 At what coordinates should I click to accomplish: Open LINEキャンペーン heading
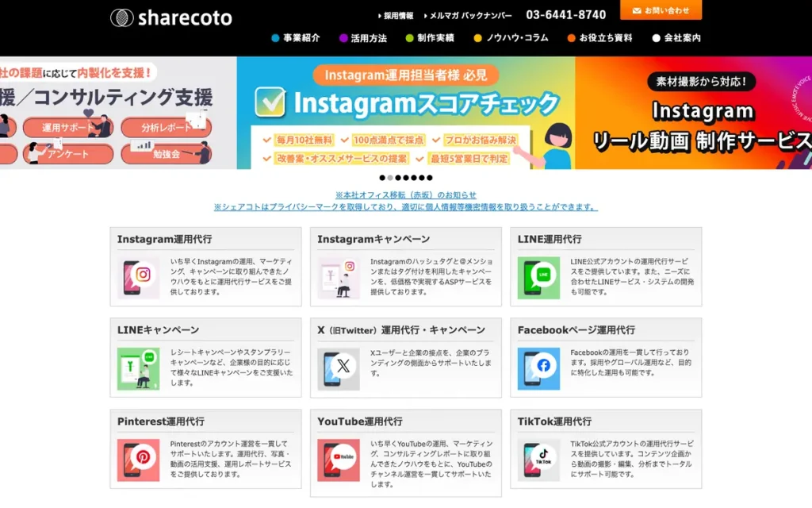coord(158,329)
